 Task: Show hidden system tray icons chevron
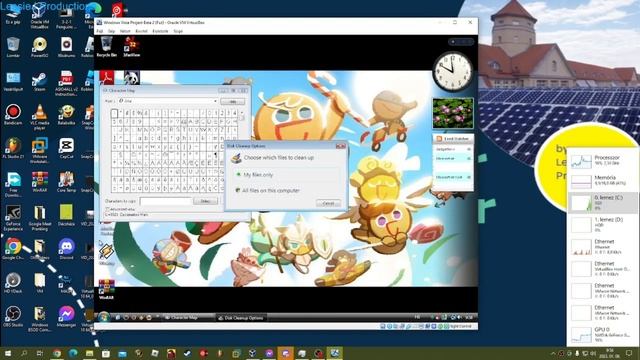click(553, 353)
